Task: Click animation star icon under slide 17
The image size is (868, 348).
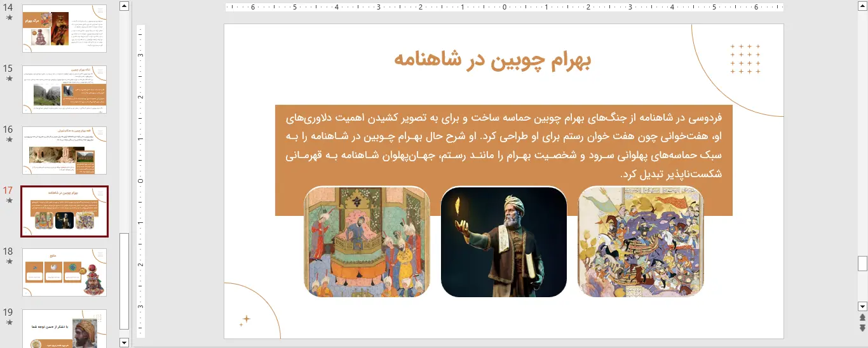Action: pos(9,201)
